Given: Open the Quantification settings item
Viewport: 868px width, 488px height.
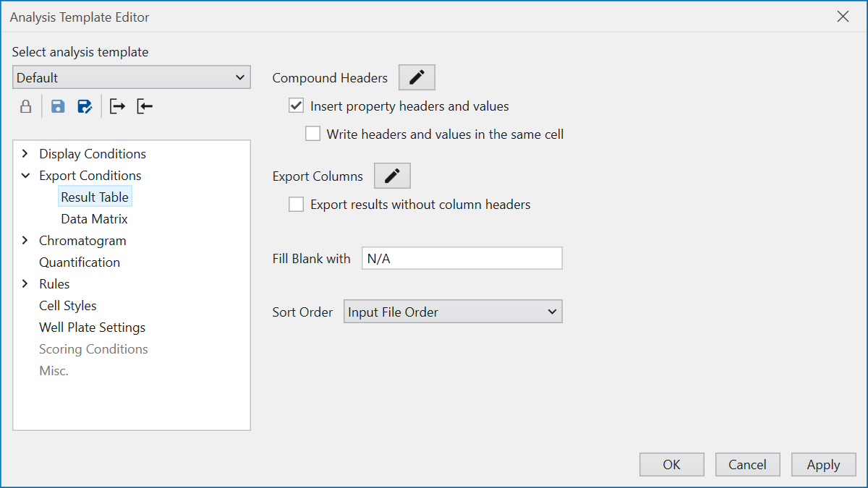Looking at the screenshot, I should click(x=80, y=262).
